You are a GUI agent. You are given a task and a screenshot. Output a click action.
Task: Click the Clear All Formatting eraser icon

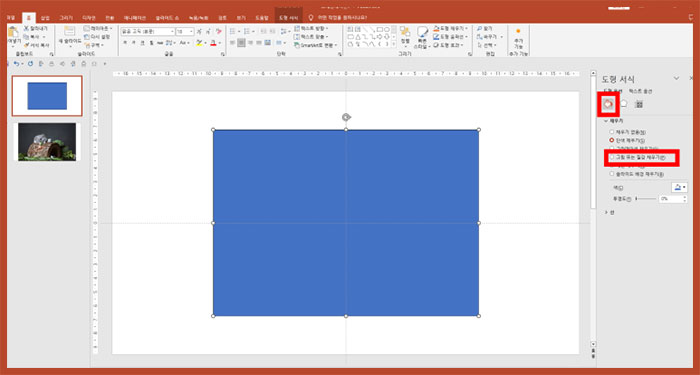pos(219,32)
